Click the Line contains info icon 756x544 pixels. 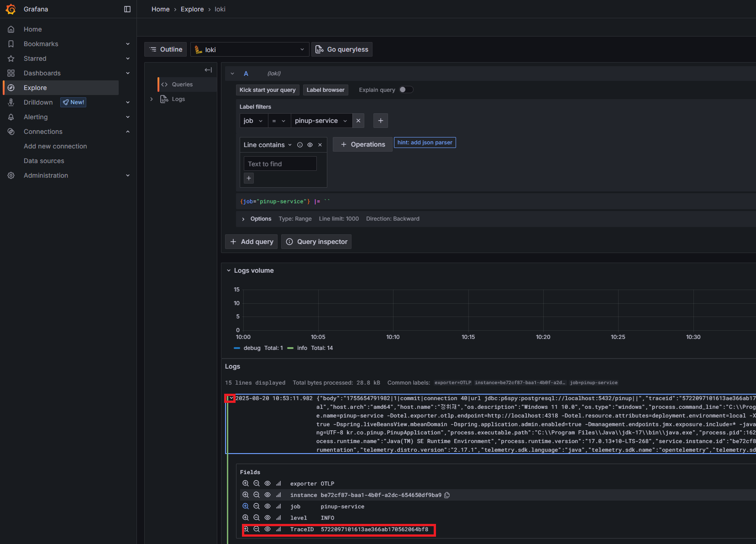coord(300,145)
